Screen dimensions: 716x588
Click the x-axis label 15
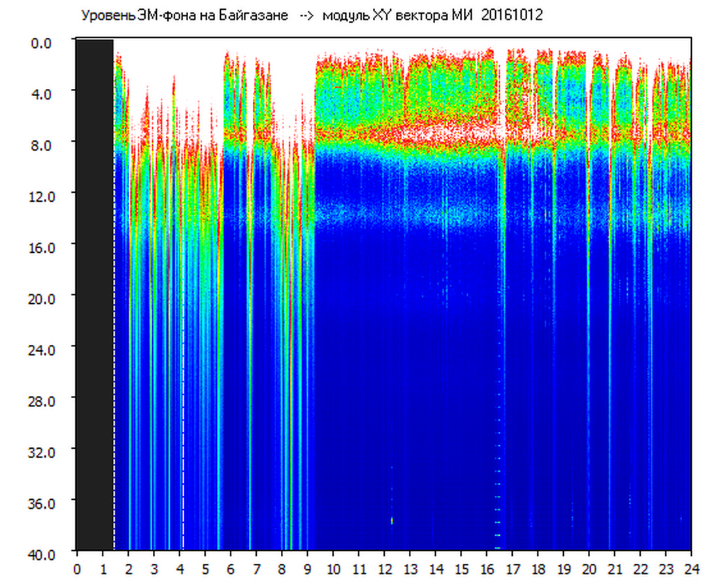(x=461, y=568)
